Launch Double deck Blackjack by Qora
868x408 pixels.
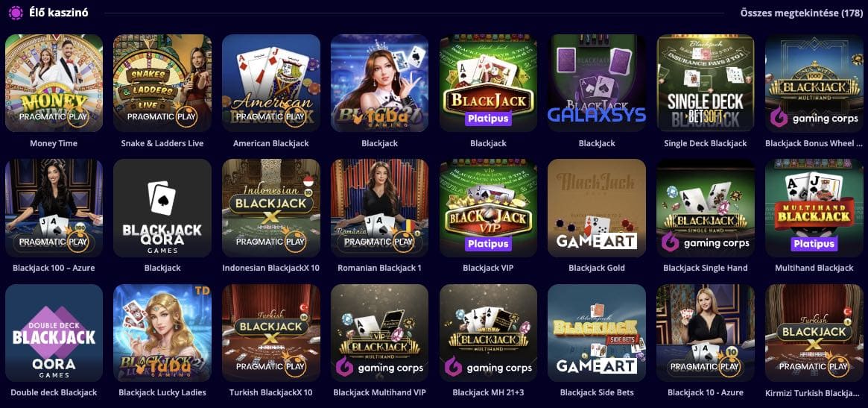click(x=54, y=333)
